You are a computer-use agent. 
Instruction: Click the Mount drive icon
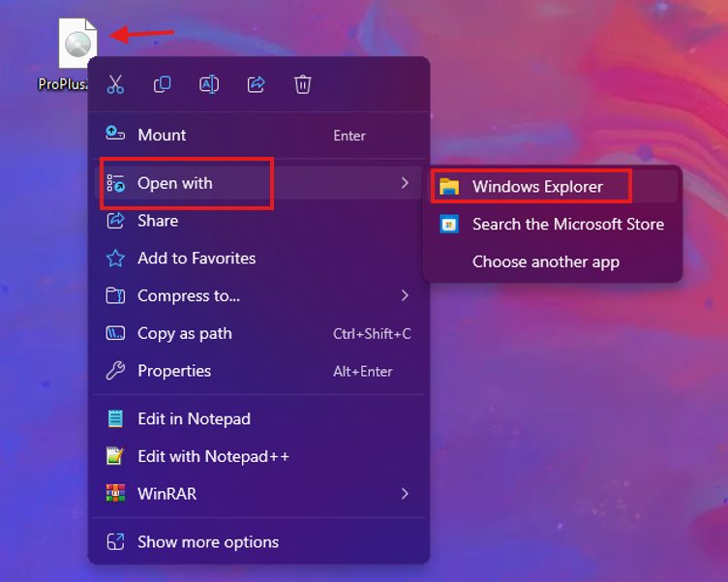pos(115,134)
